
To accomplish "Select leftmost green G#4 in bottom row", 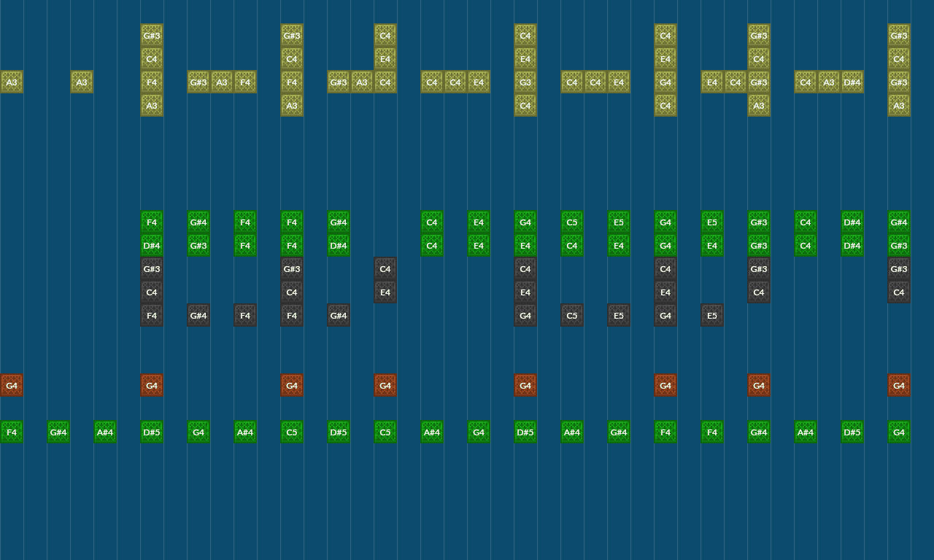I will [x=58, y=432].
